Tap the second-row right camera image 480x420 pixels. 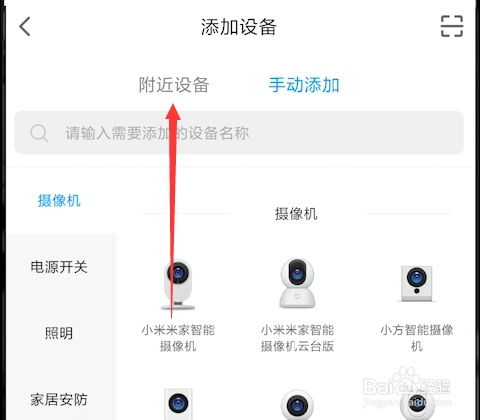click(417, 405)
